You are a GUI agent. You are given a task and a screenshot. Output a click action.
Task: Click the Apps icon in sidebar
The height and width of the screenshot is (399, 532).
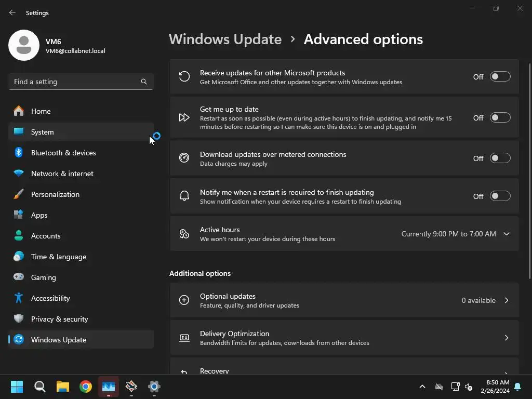point(19,215)
